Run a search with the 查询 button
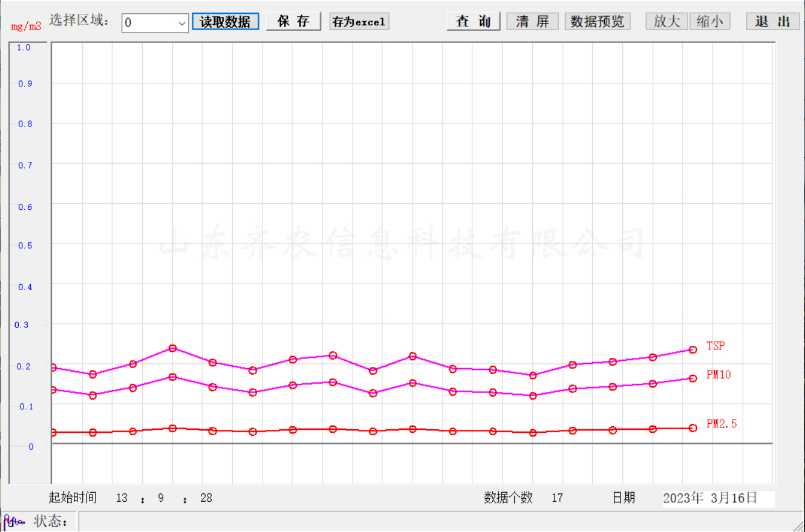Viewport: 805px width, 532px height. tap(473, 22)
